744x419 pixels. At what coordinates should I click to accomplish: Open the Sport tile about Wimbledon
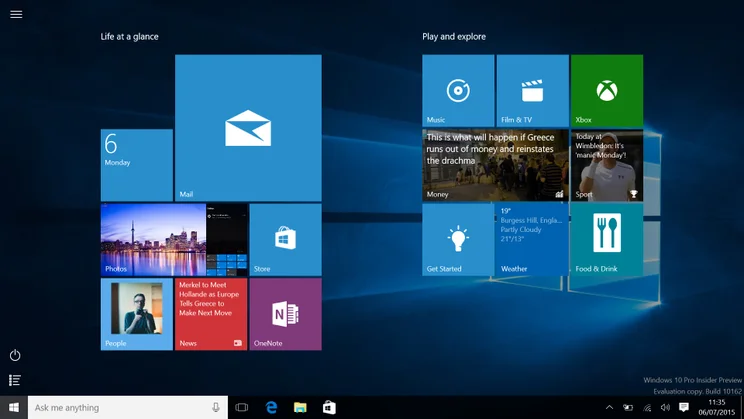tap(607, 165)
